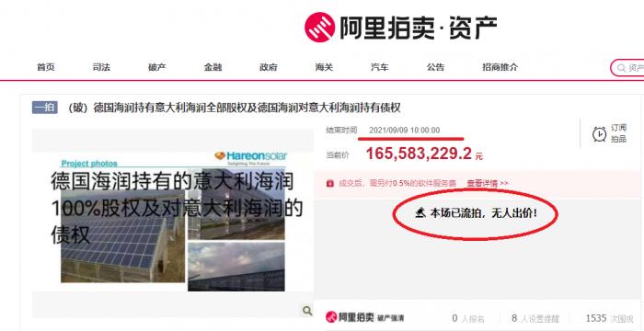Open the 海关 navigation tab
644x331 pixels.
[x=324, y=67]
